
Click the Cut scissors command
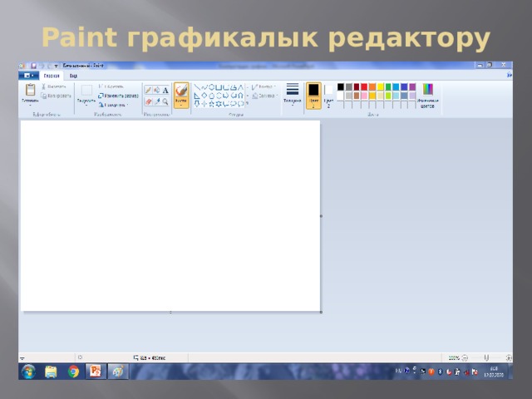[53, 86]
